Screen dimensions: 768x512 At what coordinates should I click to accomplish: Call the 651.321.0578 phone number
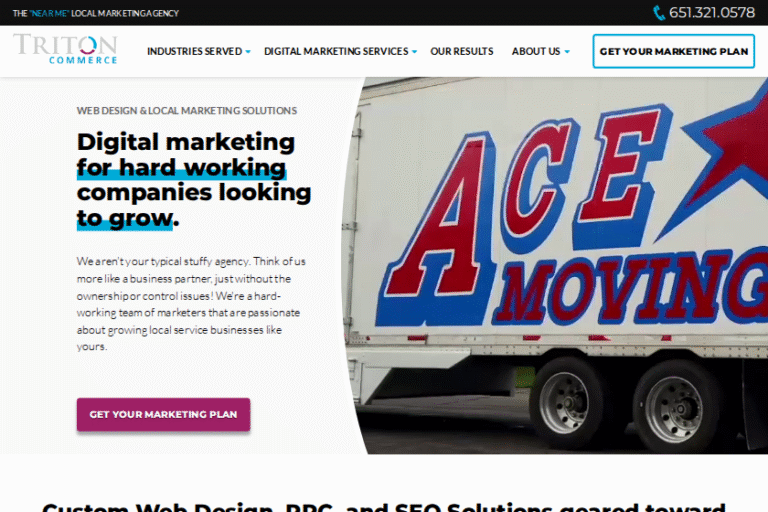pos(712,13)
